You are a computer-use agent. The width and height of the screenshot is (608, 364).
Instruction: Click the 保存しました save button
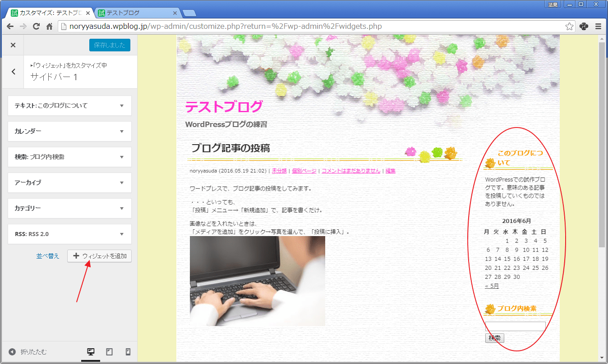click(x=110, y=45)
